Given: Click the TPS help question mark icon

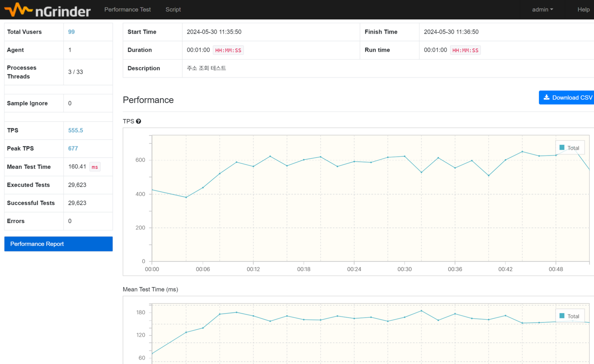Looking at the screenshot, I should pos(138,121).
